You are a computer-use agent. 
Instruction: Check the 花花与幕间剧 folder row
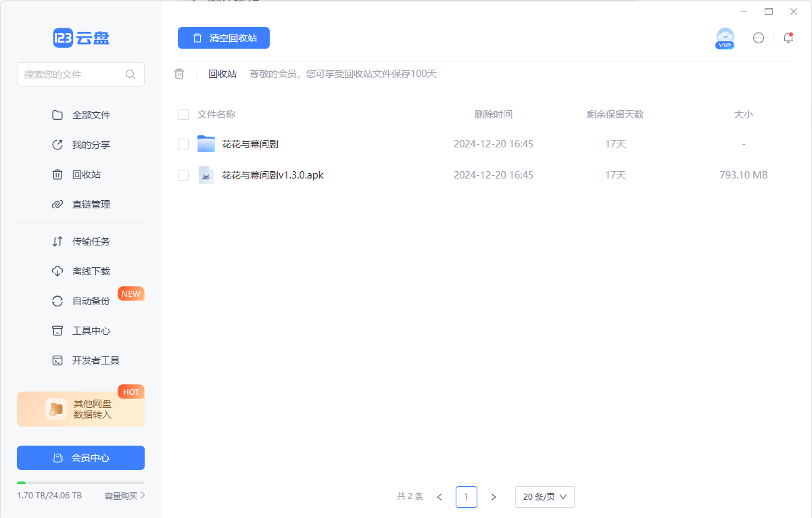click(x=183, y=144)
